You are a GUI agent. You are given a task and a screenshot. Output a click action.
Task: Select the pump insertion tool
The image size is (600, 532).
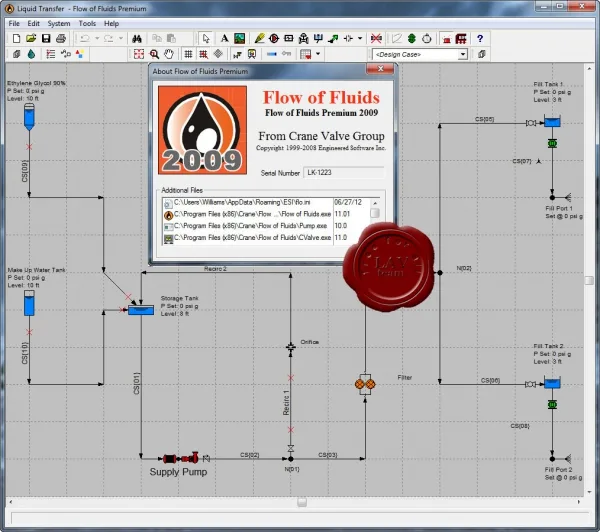pyautogui.click(x=274, y=38)
